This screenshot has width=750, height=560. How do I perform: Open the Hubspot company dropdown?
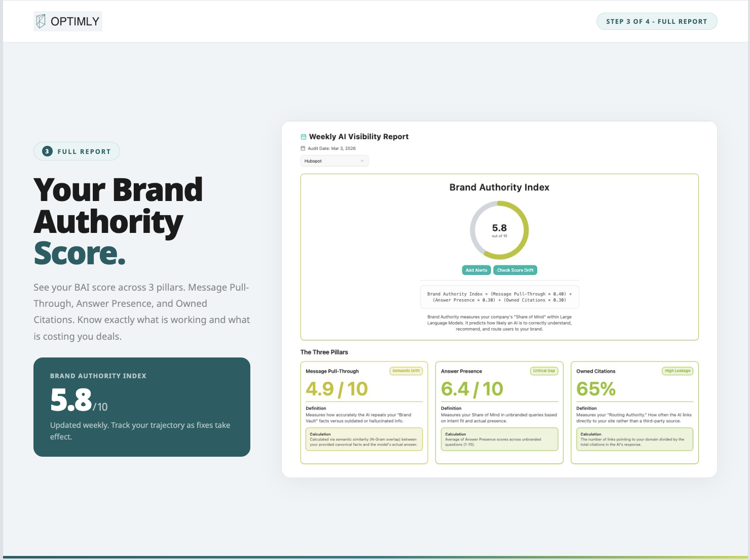(334, 161)
